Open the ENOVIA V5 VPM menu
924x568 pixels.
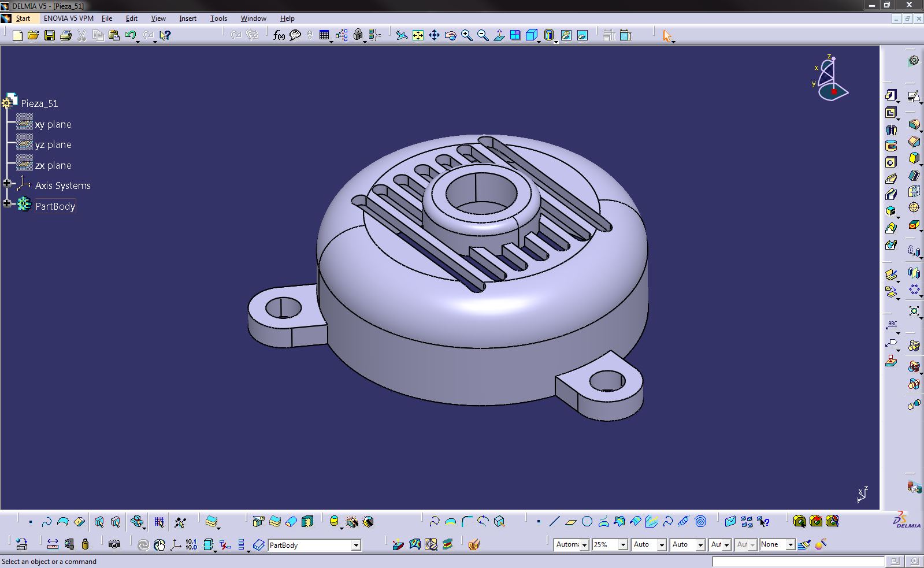point(68,18)
